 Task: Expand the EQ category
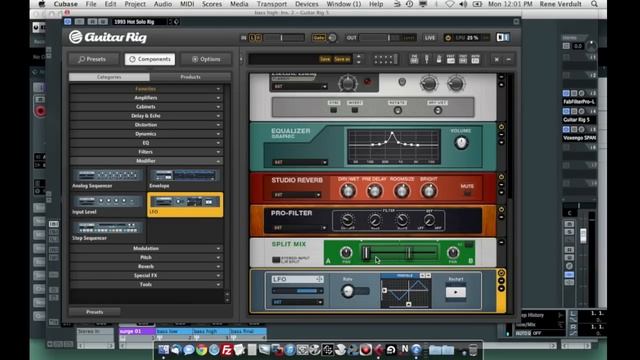(146, 143)
